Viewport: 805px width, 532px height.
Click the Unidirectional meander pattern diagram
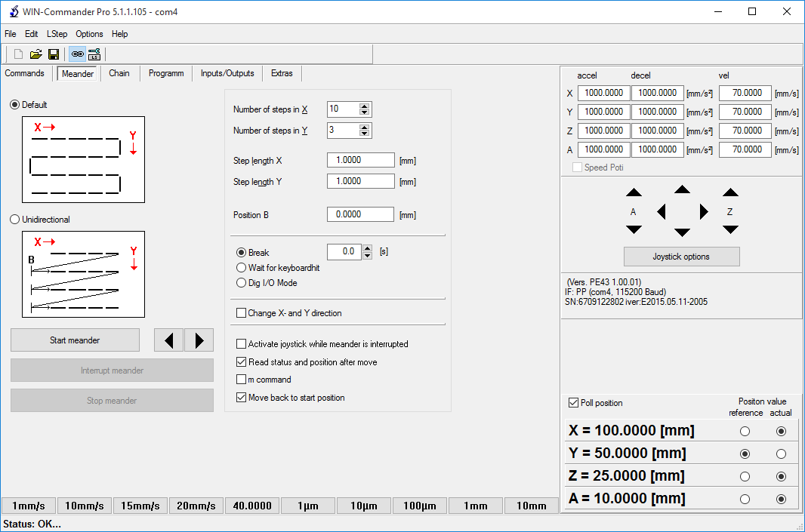click(83, 275)
